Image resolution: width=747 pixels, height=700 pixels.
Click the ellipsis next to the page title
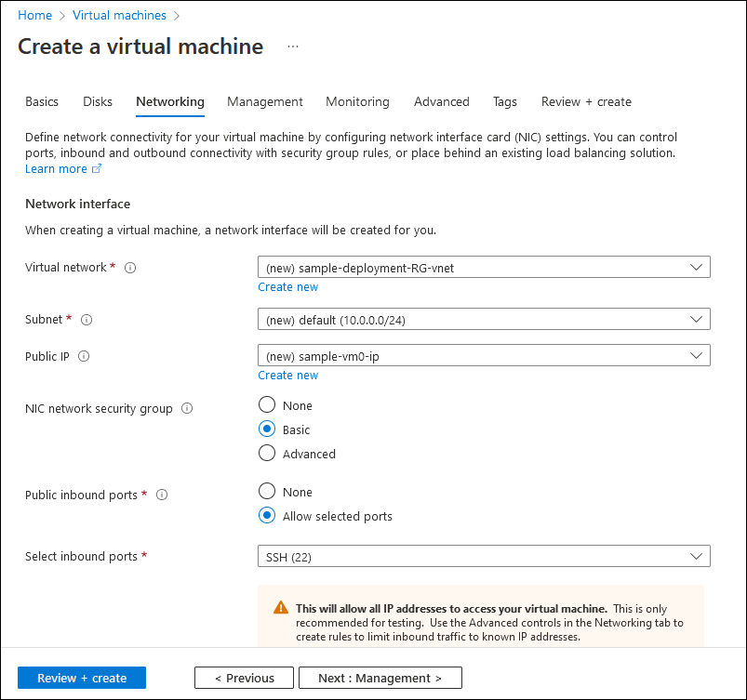(x=292, y=46)
